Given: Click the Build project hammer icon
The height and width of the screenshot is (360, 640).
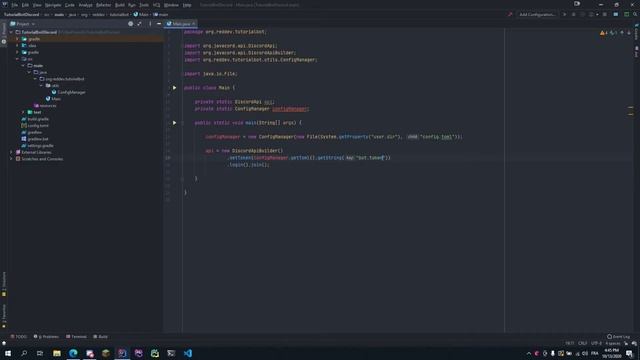Looking at the screenshot, I should point(510,14).
